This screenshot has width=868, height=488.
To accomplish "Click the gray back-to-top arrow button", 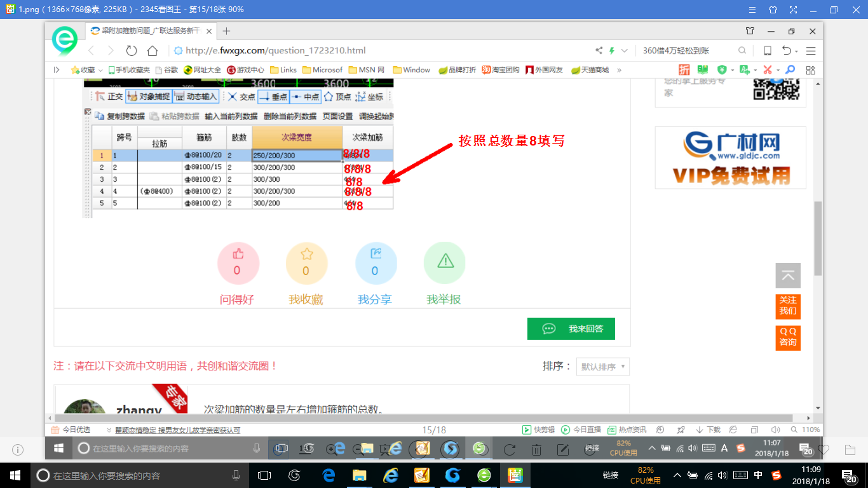I will point(788,276).
